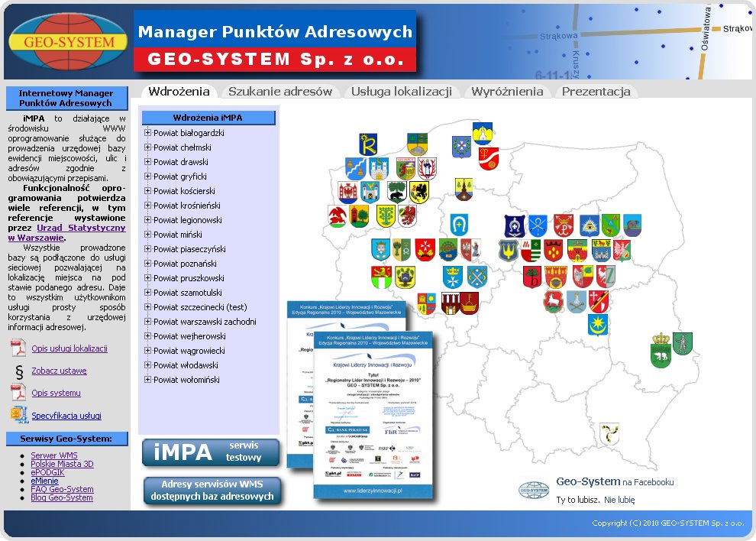Open the front Regionalny Lider Innowacji certificate image
Image resolution: width=756 pixels, height=541 pixels.
point(373,415)
